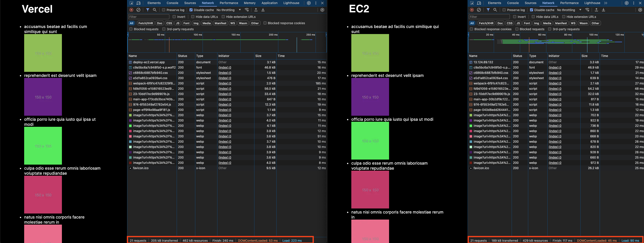Open network settings gear in Vercel DevTools
644x243 pixels.
pyautogui.click(x=322, y=10)
